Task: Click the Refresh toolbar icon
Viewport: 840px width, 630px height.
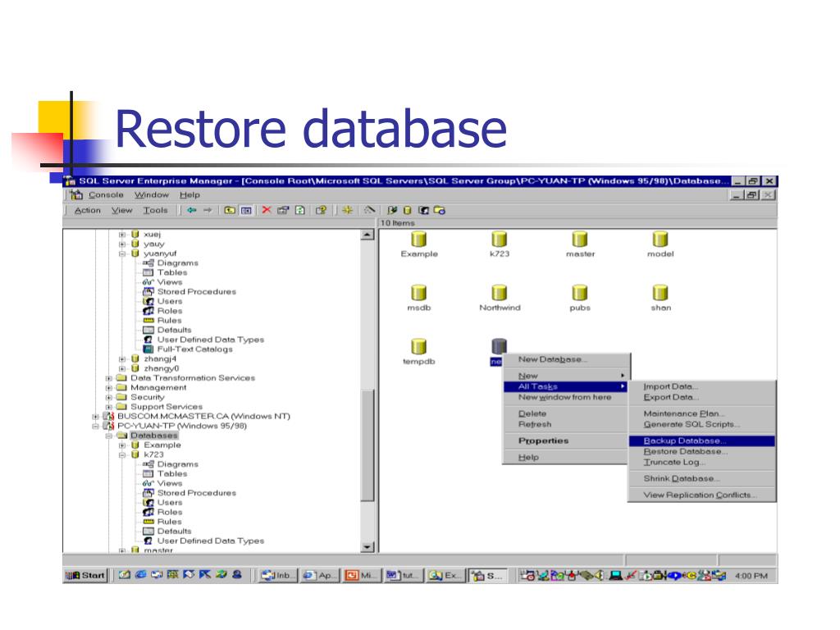Action: pyautogui.click(x=300, y=211)
